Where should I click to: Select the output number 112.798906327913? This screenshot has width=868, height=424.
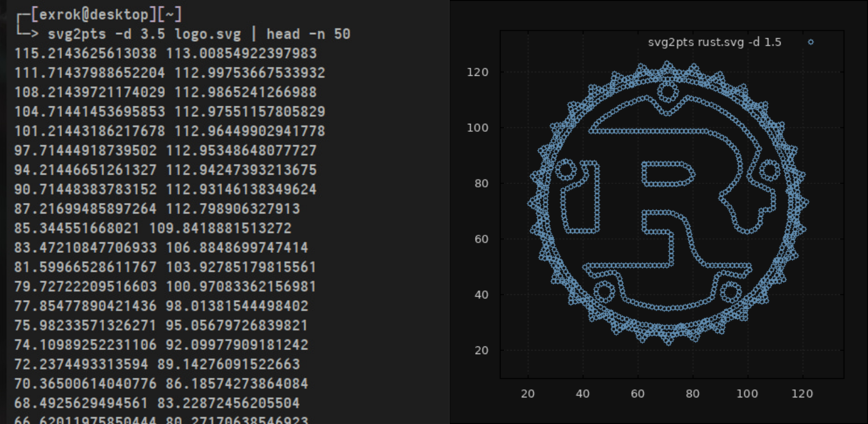(x=233, y=209)
